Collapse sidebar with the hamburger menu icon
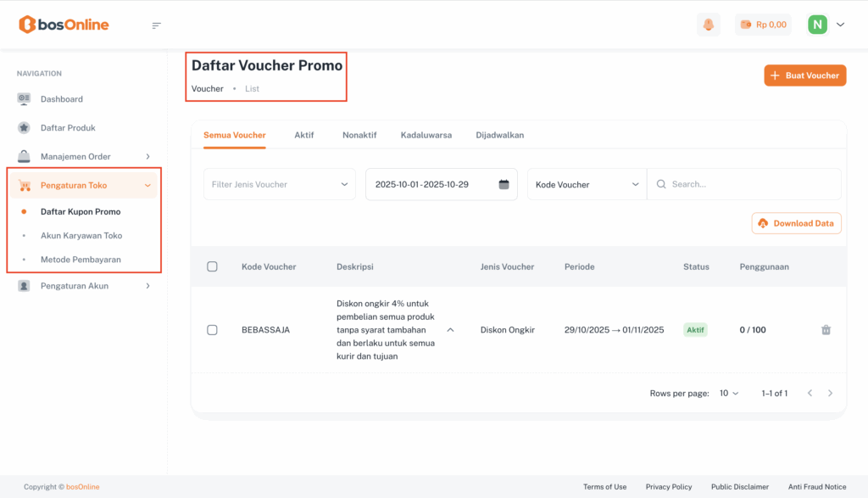Image resolution: width=868 pixels, height=498 pixels. pos(156,25)
